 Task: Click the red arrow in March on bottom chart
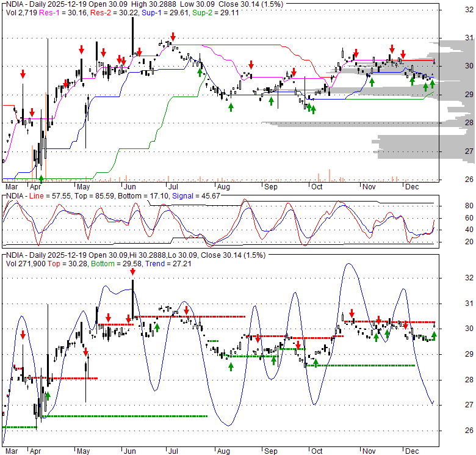pos(23,334)
